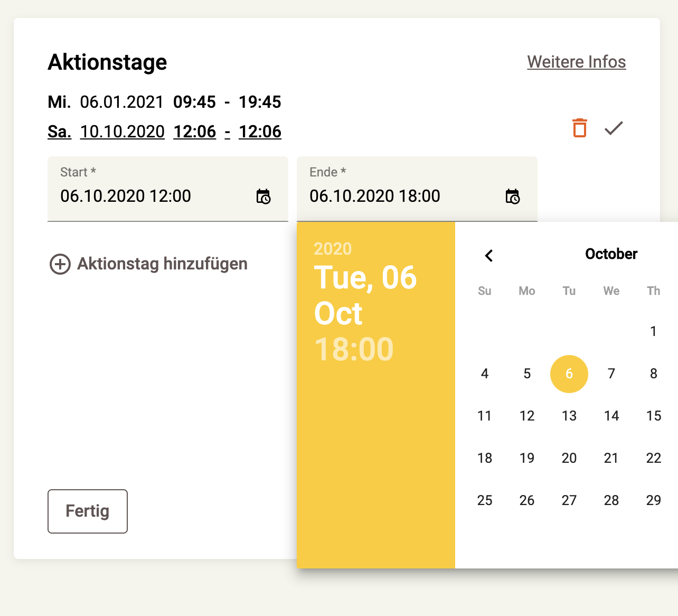Click the underlined date 10.10.2020
The height and width of the screenshot is (616, 678).
tap(123, 132)
